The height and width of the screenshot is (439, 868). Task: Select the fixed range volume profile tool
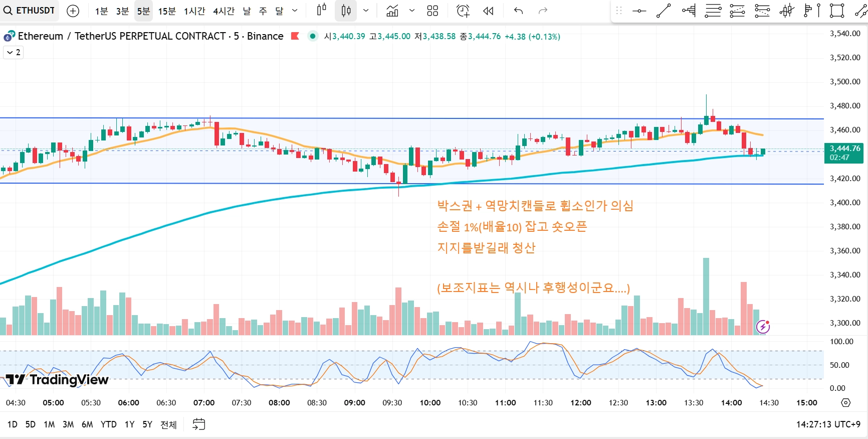click(x=689, y=11)
